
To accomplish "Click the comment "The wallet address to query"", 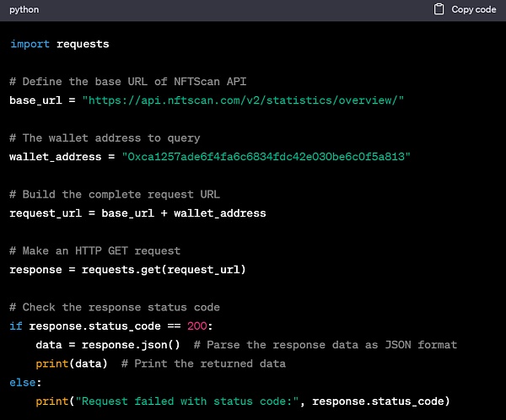I will (x=105, y=137).
